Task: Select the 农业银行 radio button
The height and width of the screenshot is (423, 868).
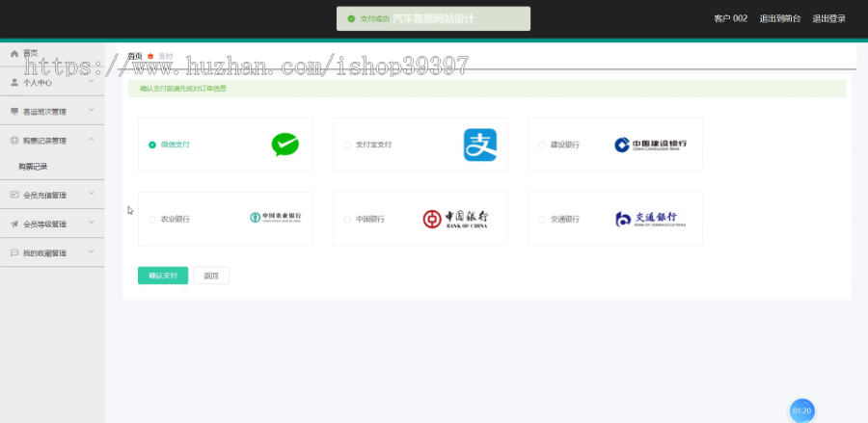Action: point(152,219)
